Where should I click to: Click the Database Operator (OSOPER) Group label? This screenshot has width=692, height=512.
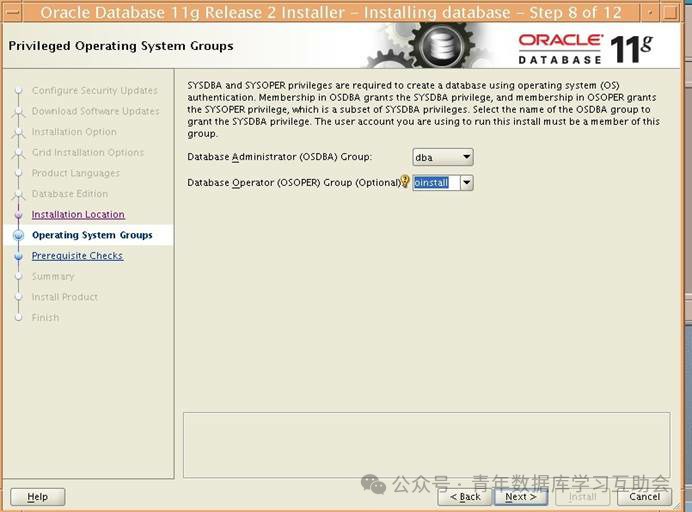tap(293, 182)
